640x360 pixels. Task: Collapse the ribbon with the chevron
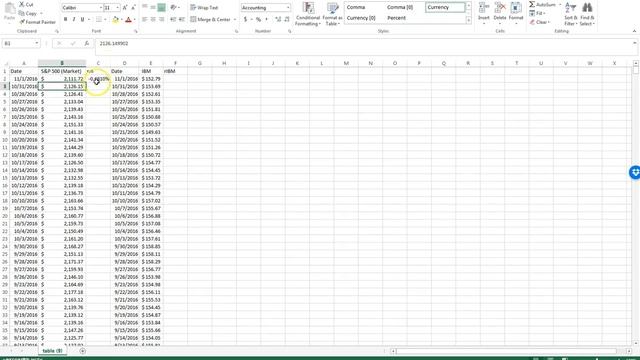click(x=634, y=31)
